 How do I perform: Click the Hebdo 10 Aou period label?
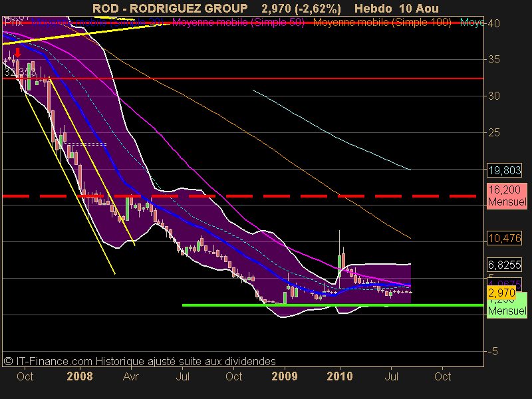[x=396, y=8]
